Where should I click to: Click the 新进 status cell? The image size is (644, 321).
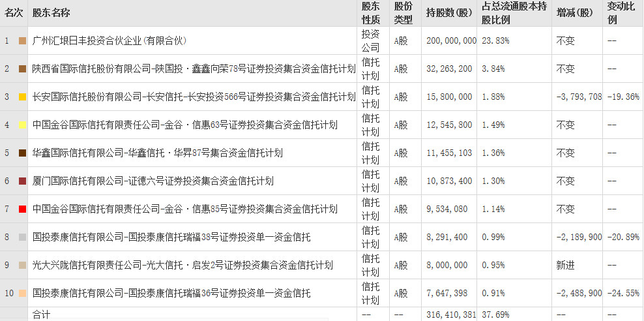(x=566, y=265)
